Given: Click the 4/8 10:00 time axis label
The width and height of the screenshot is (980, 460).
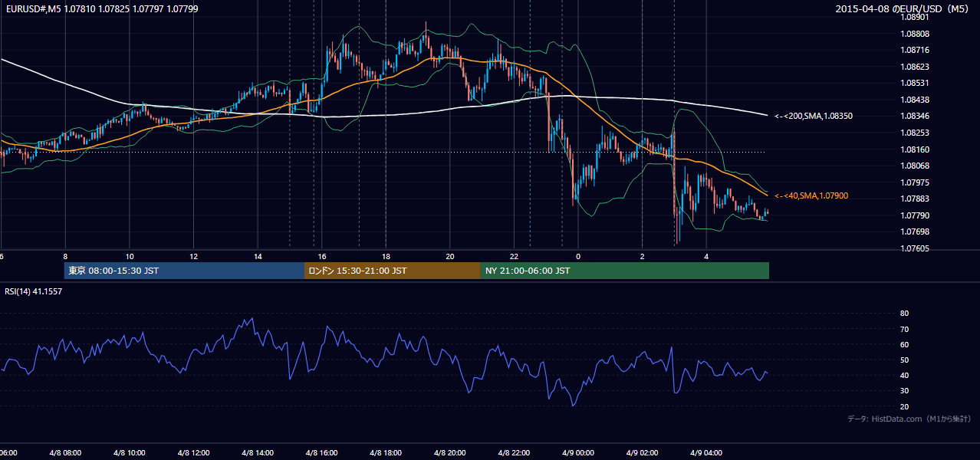Looking at the screenshot, I should [x=130, y=452].
